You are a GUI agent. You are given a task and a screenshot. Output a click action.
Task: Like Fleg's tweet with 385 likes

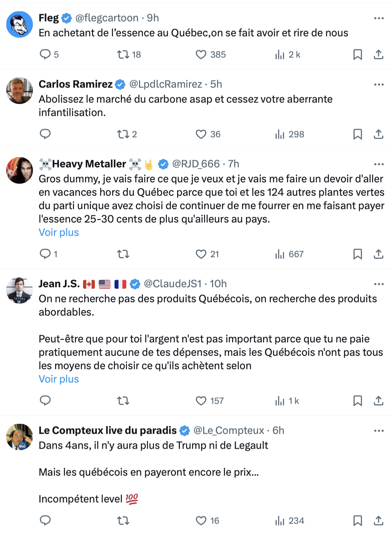click(x=201, y=54)
